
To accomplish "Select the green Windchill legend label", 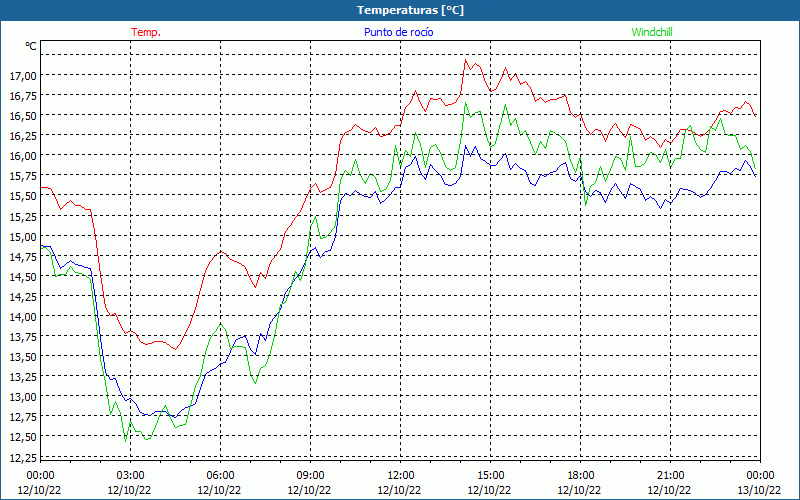I will (x=652, y=32).
